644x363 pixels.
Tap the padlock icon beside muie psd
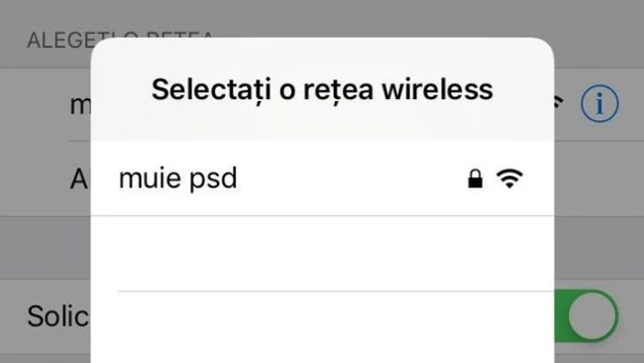tap(476, 179)
